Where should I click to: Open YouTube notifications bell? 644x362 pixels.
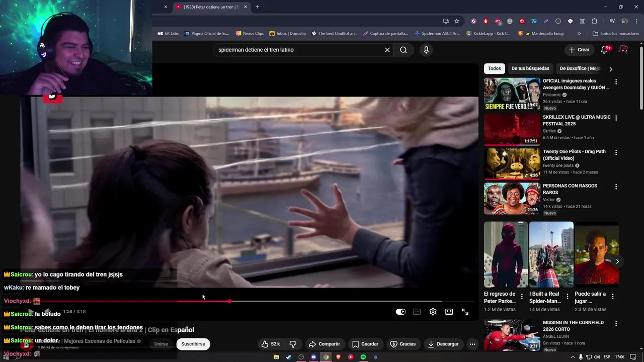coord(605,50)
